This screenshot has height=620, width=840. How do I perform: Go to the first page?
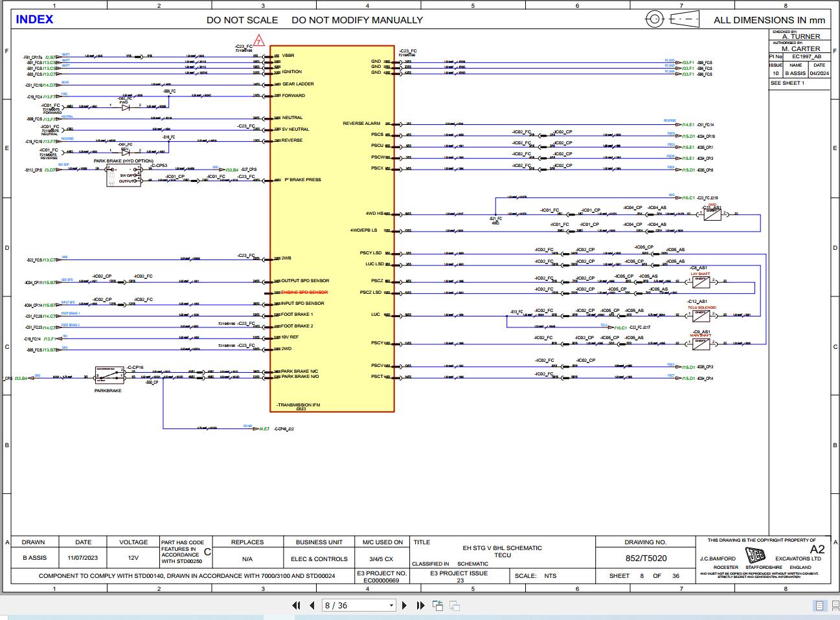pyautogui.click(x=297, y=606)
